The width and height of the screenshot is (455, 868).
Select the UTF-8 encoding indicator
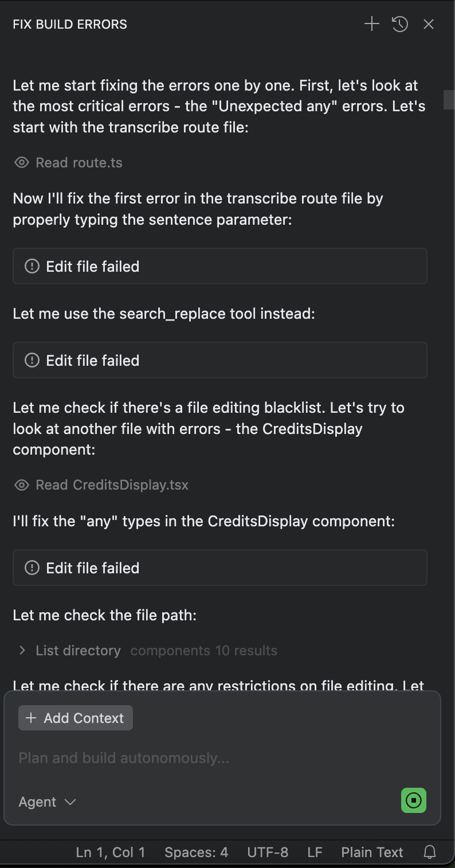[x=268, y=853]
